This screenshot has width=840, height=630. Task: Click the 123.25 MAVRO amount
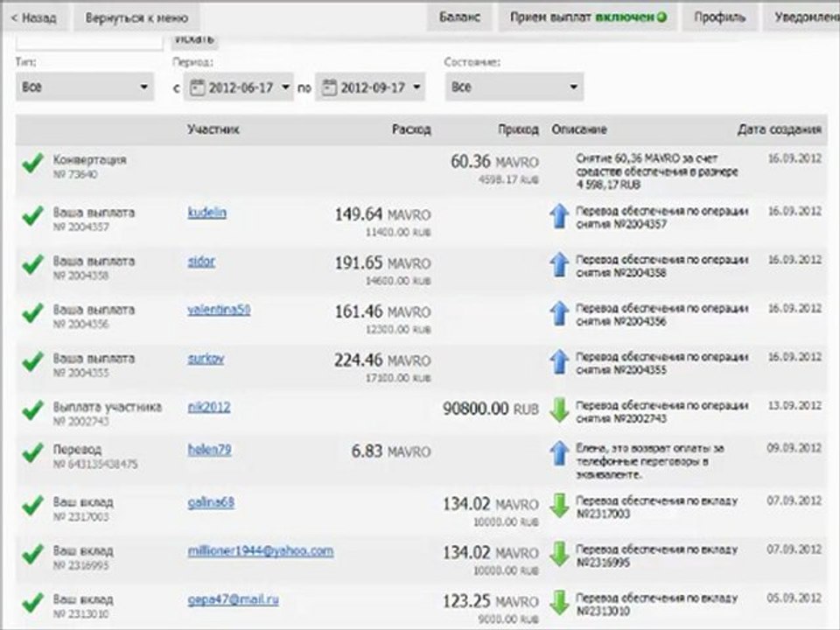coord(491,602)
